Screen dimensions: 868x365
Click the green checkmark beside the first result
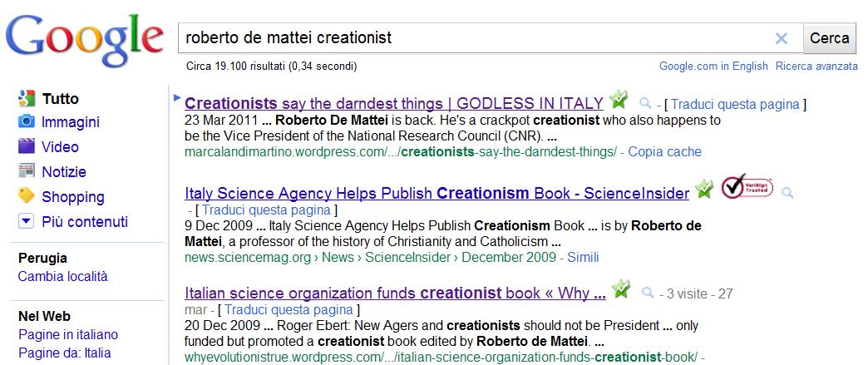[619, 101]
